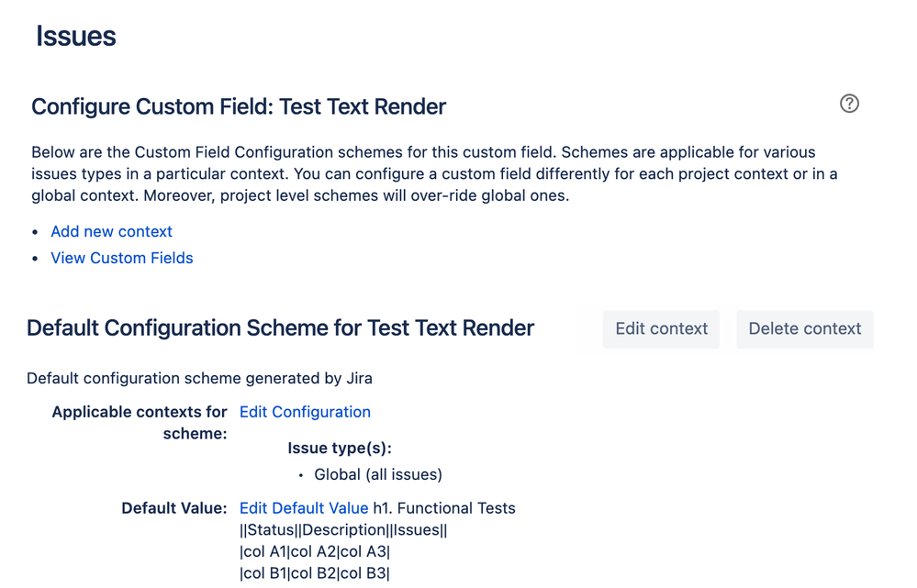Click the |col A1|col A2|col A3| row text
The width and height of the screenshot is (917, 588).
pos(315,551)
